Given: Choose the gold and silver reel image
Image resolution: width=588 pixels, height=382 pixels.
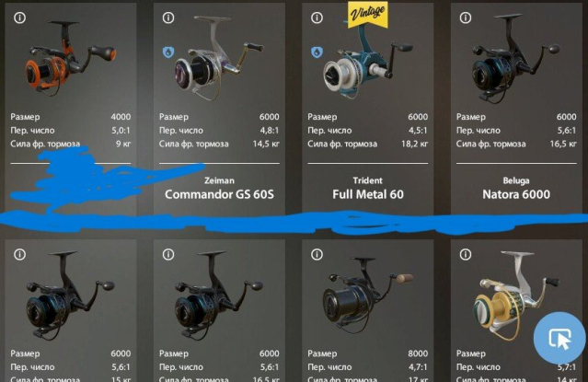Looking at the screenshot, I should (516, 295).
